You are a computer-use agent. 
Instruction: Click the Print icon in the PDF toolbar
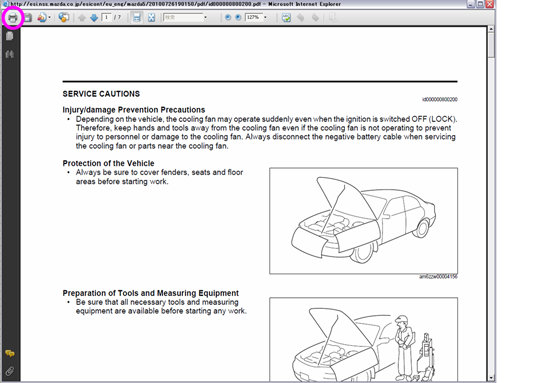[13, 18]
